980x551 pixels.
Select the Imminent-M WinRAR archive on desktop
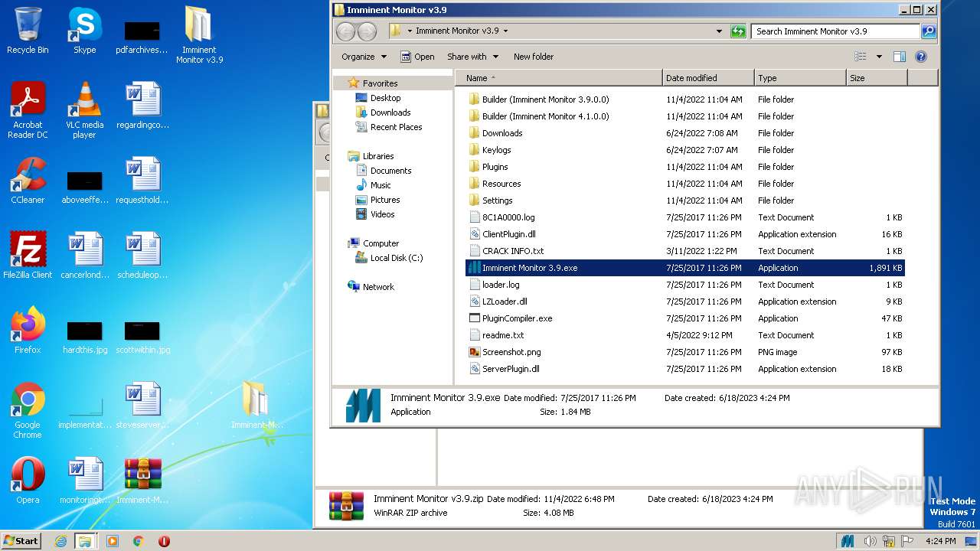142,481
